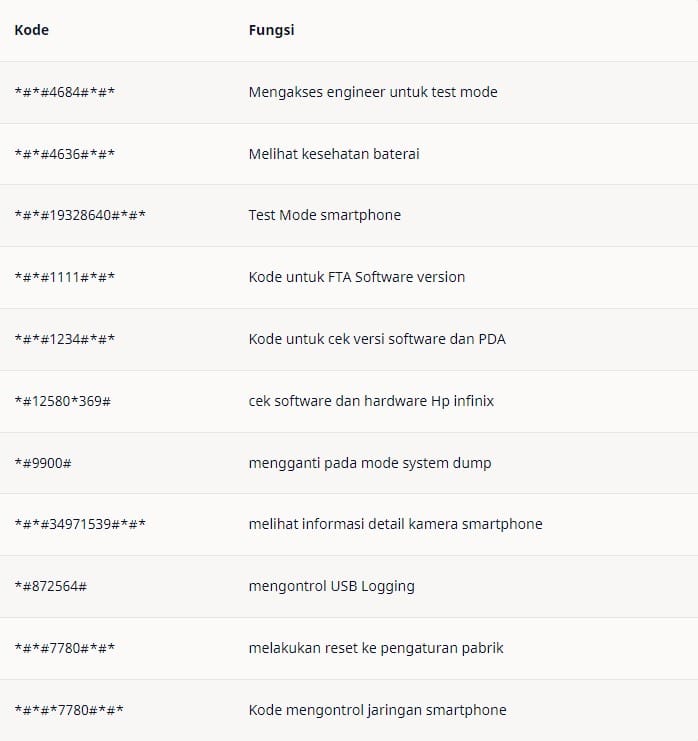Click 'cek software dan hardware Hp infinix'
The height and width of the screenshot is (741, 698).
(371, 401)
